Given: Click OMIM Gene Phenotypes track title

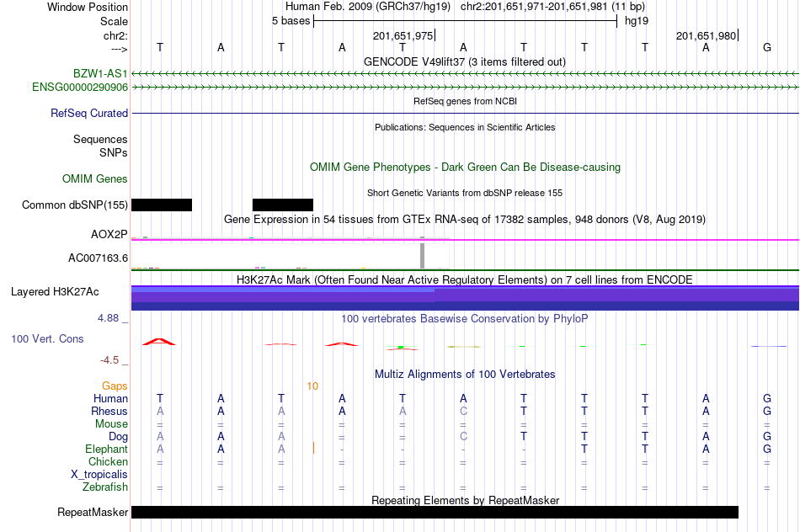Looking at the screenshot, I should pos(466,167).
